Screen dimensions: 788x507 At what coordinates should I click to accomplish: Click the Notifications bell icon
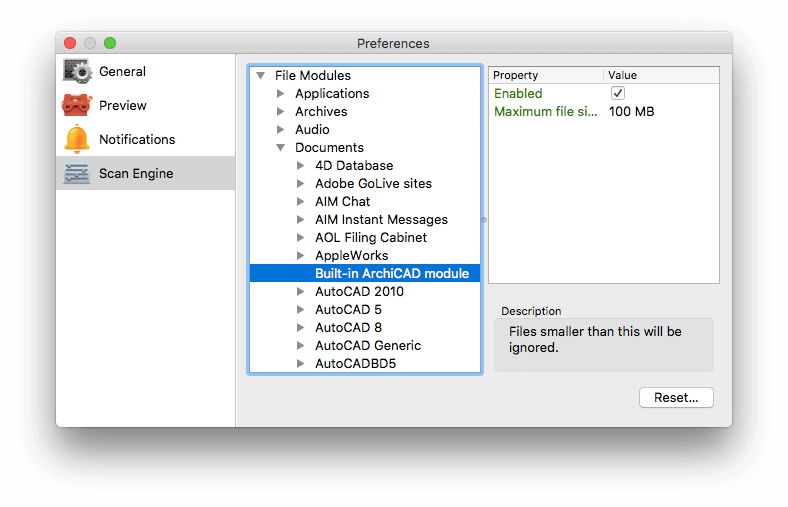pos(77,139)
